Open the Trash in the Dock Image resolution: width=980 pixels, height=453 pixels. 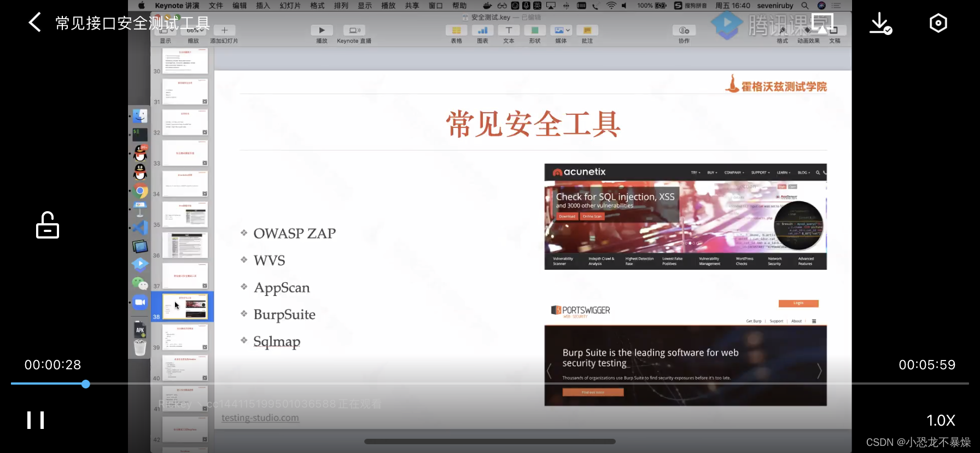(140, 347)
